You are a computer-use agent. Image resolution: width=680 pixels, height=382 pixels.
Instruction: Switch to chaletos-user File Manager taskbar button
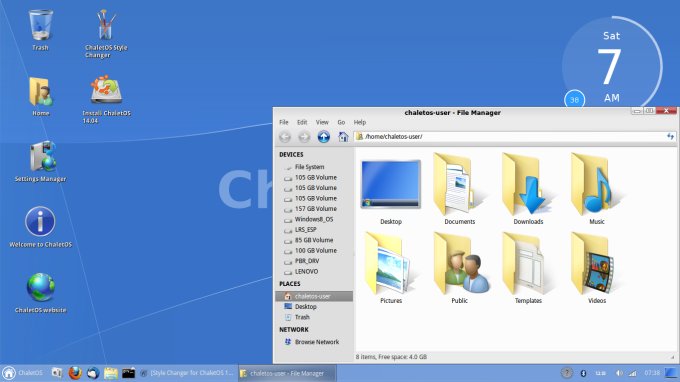point(287,373)
